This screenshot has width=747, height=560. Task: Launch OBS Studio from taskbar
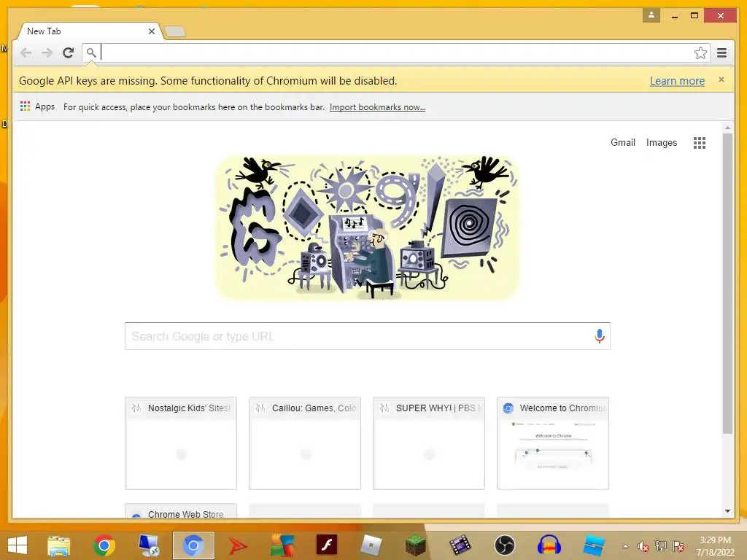click(505, 545)
